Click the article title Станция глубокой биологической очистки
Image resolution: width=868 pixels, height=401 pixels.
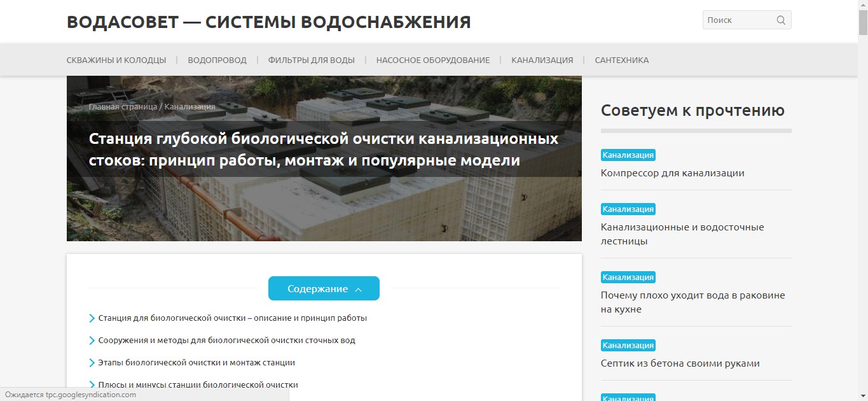[x=324, y=150]
